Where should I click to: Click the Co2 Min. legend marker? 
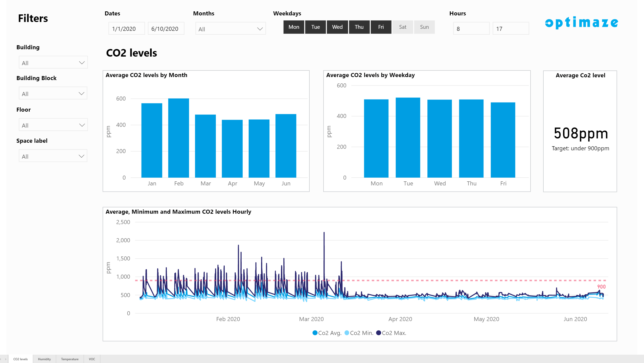click(347, 333)
